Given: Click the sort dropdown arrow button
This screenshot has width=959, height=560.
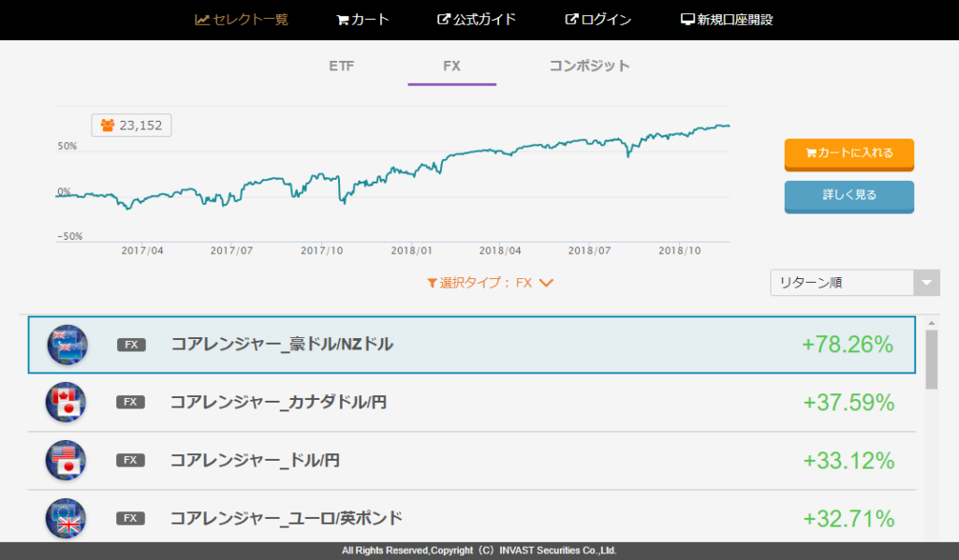Looking at the screenshot, I should [926, 283].
